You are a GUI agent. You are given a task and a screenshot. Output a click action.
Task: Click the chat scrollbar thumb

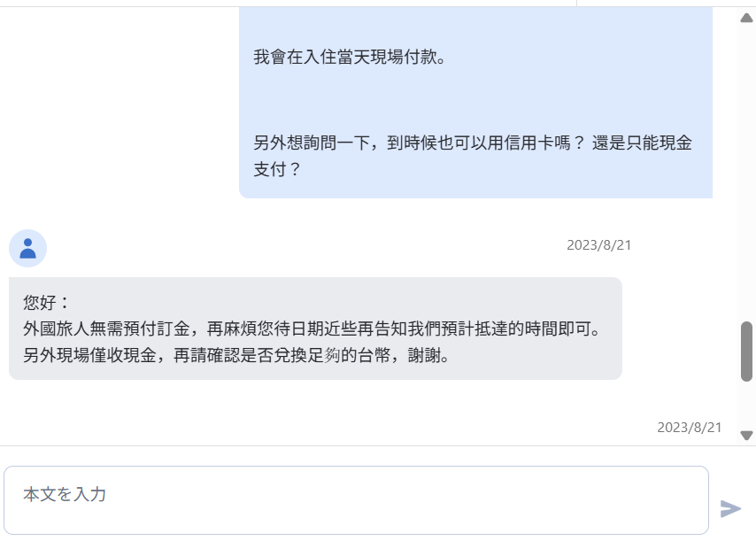pos(746,352)
